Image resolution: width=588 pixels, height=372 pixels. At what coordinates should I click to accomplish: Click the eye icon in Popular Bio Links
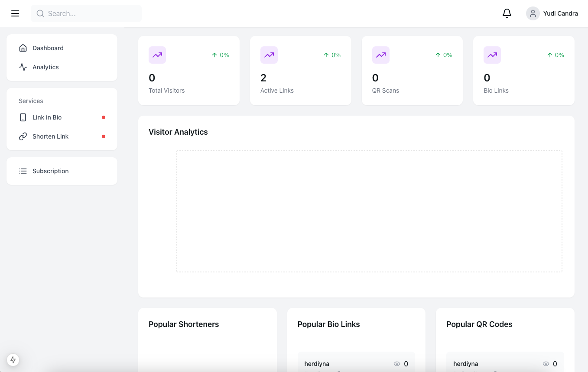click(396, 364)
